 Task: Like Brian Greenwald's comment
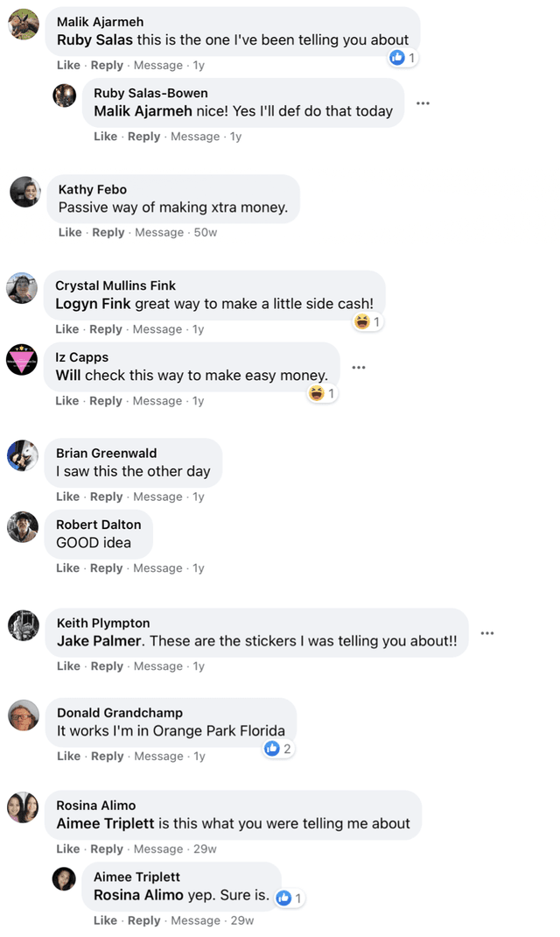(x=68, y=497)
